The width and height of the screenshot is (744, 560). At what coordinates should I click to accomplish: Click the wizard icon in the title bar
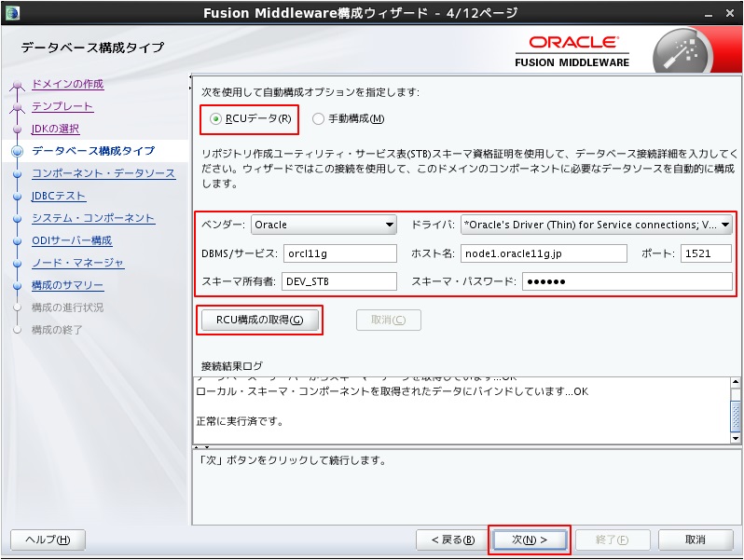click(12, 13)
